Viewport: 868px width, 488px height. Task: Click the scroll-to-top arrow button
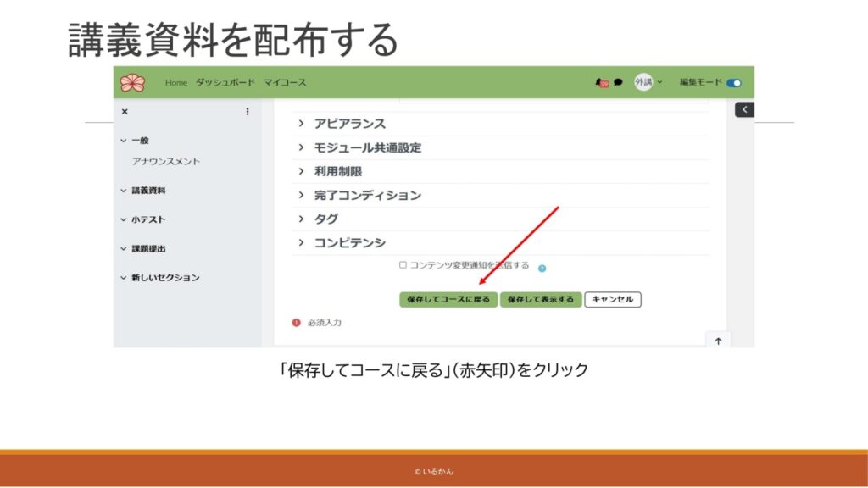coord(718,341)
